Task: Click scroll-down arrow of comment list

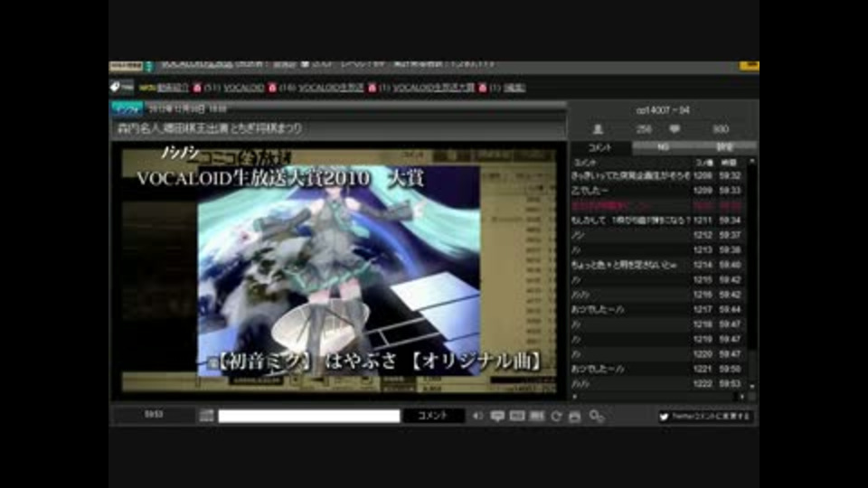Action: tap(751, 386)
